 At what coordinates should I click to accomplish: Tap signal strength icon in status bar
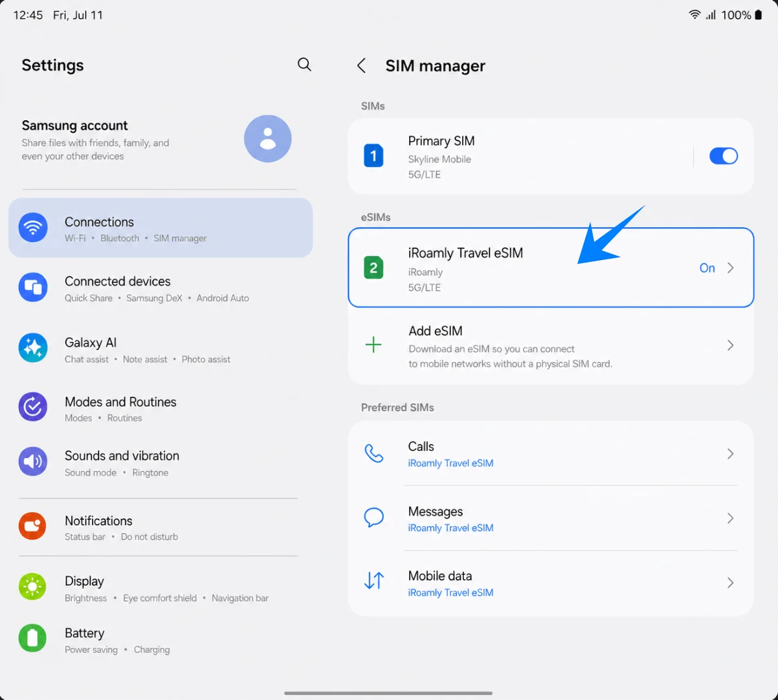711,15
